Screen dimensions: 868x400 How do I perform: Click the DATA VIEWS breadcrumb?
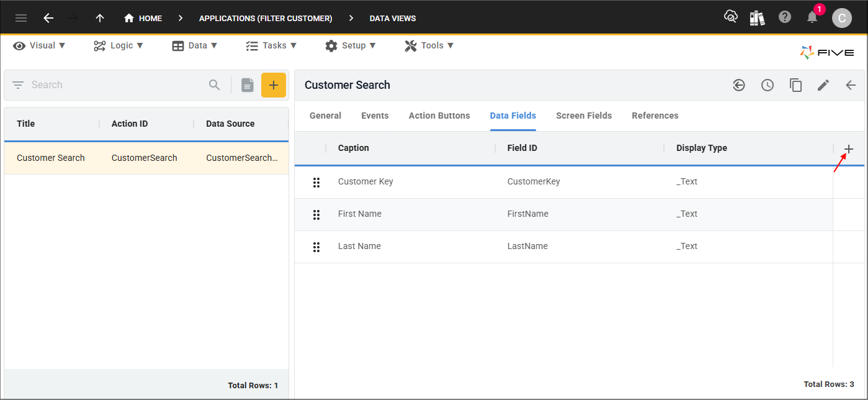click(393, 18)
